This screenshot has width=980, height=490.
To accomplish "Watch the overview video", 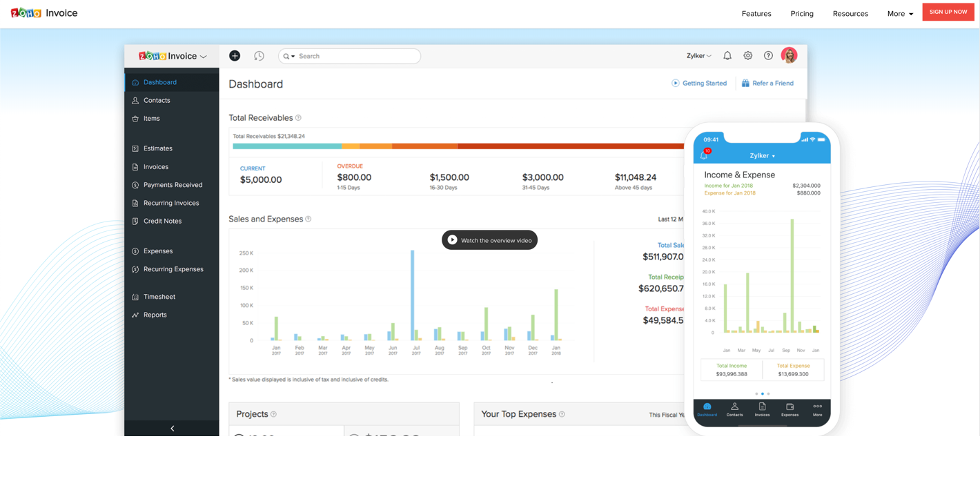I will click(x=489, y=240).
